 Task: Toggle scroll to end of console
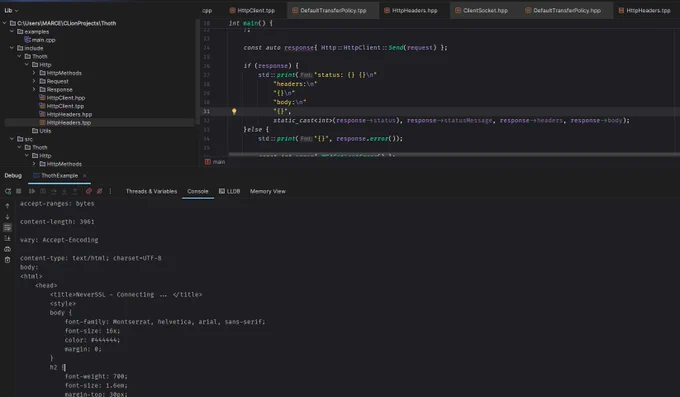tap(7, 238)
